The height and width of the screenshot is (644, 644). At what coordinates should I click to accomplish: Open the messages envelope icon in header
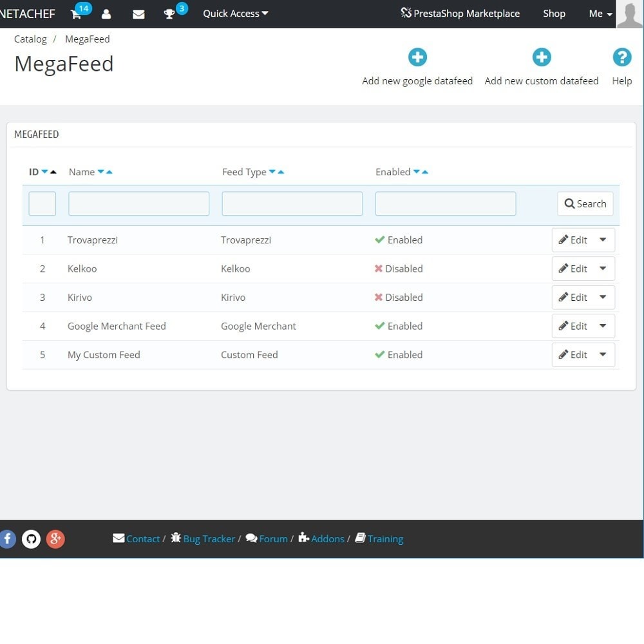[x=138, y=14]
